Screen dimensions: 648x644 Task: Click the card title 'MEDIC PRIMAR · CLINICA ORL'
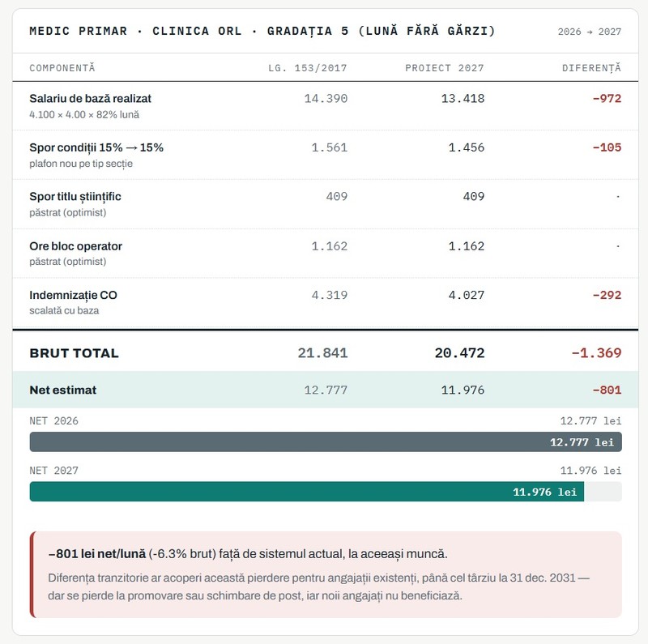click(x=135, y=31)
